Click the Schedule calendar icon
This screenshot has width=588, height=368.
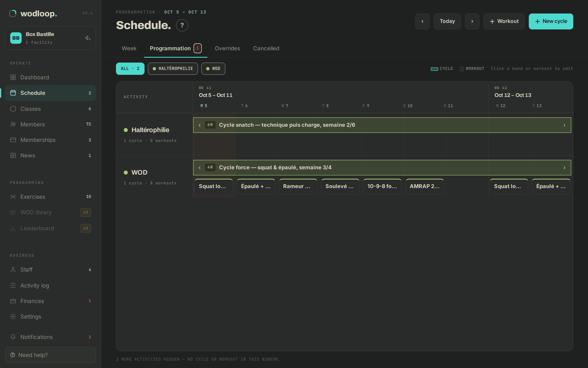click(13, 93)
